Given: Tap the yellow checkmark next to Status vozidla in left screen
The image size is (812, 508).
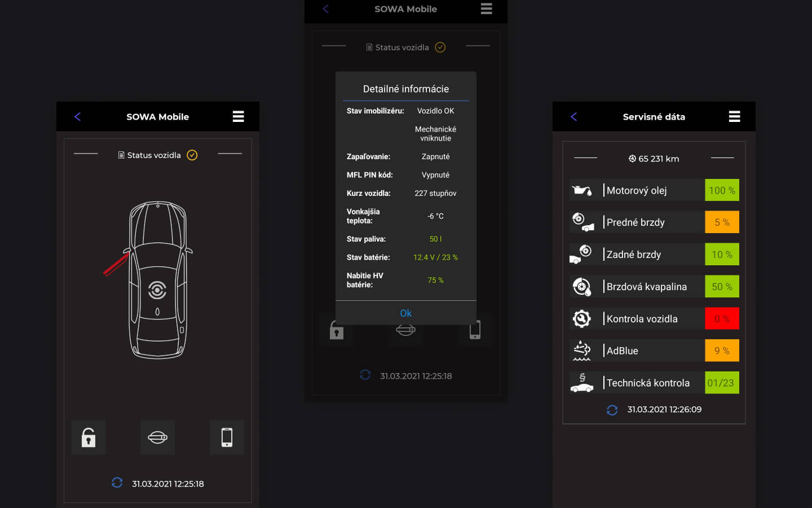Looking at the screenshot, I should click(x=192, y=155).
